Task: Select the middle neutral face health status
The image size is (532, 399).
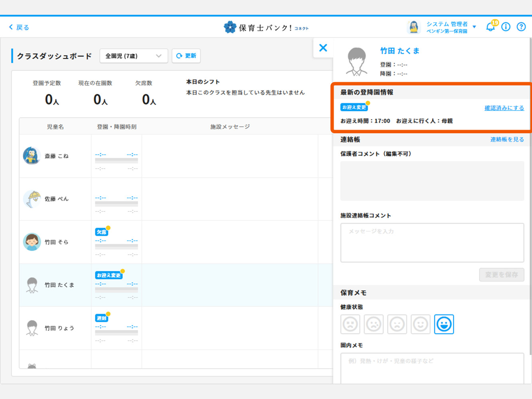Action: (397, 324)
